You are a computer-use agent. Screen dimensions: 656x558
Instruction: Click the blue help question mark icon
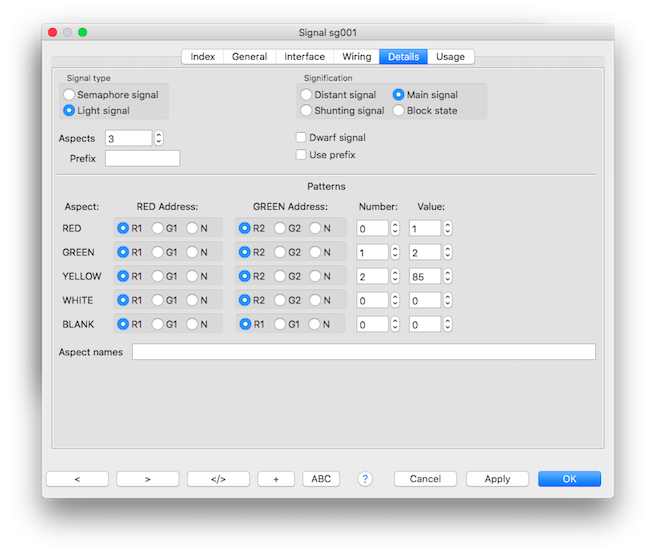[x=365, y=479]
